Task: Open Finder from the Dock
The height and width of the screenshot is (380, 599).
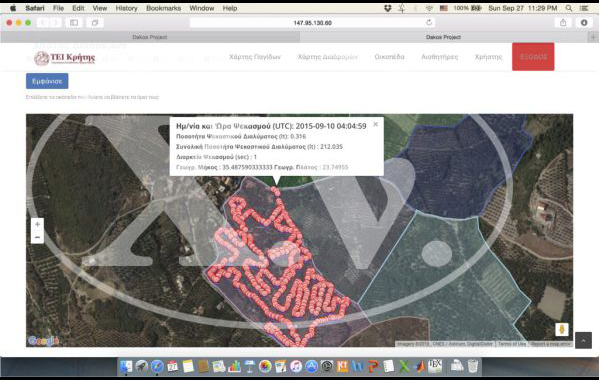Action: 126,366
